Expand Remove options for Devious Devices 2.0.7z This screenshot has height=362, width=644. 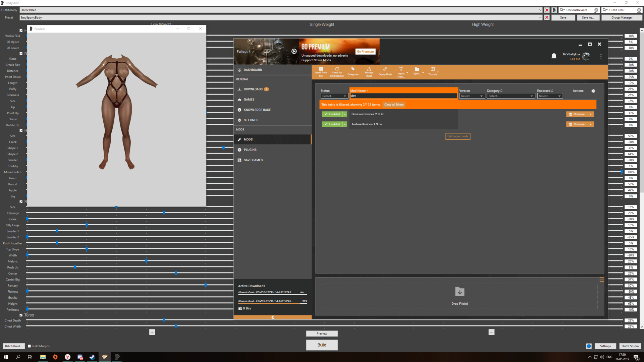point(591,114)
